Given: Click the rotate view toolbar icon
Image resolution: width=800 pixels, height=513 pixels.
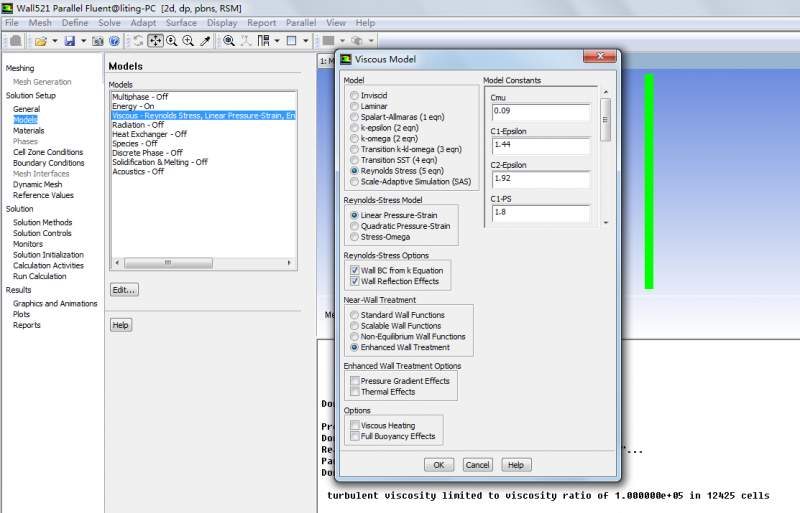Looking at the screenshot, I should pyautogui.click(x=138, y=41).
